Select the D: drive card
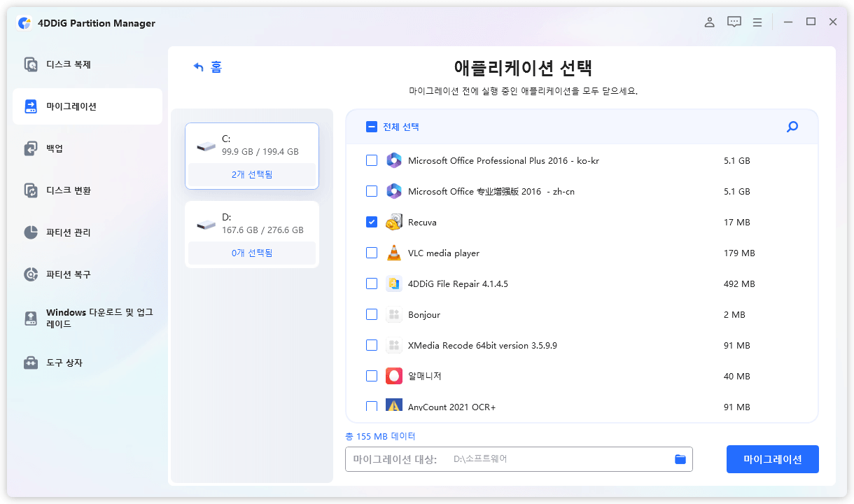Image resolution: width=854 pixels, height=504 pixels. click(x=252, y=234)
